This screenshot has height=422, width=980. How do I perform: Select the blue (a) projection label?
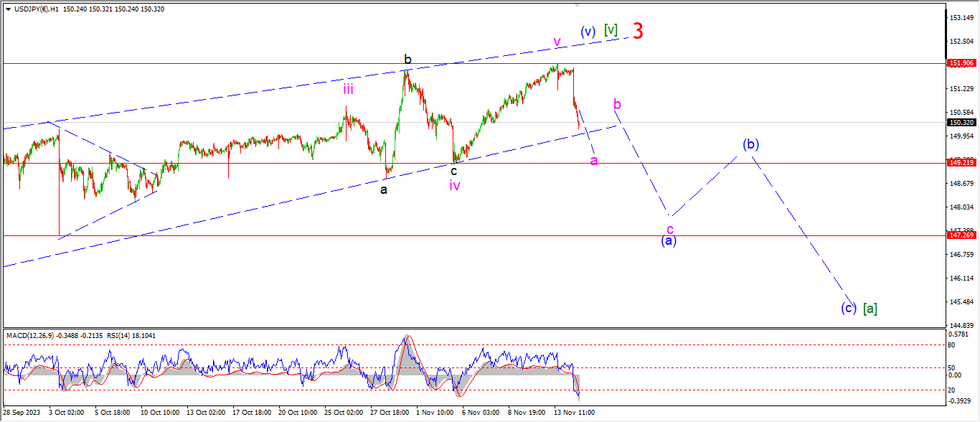pos(668,241)
